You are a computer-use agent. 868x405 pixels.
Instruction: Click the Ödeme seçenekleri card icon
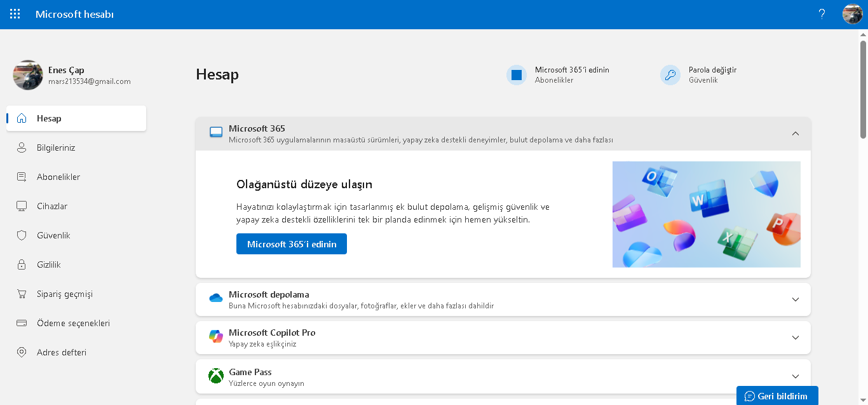pyautogui.click(x=22, y=323)
